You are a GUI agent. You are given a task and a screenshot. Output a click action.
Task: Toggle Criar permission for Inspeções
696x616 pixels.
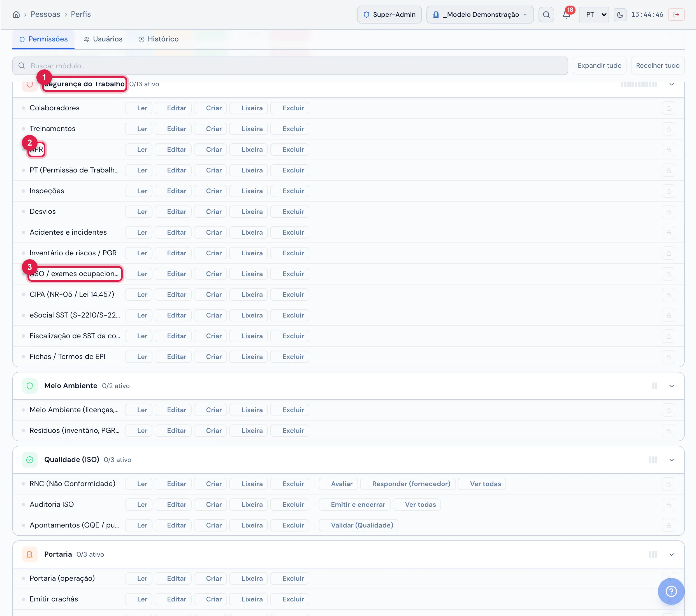(x=210, y=191)
